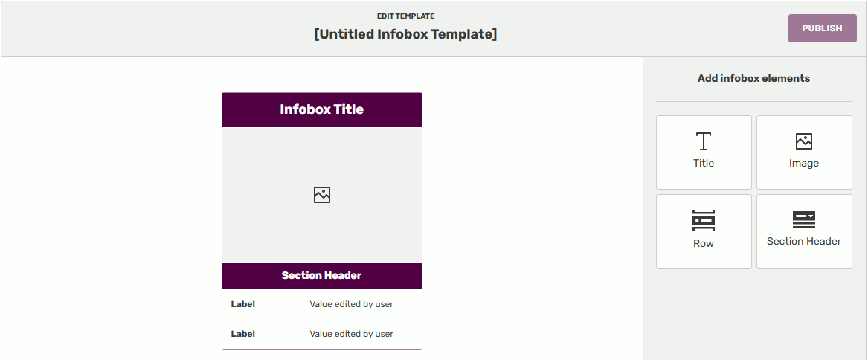Screen dimensions: 868x360
Task: Click the Label text in the second data row
Action: coord(243,334)
